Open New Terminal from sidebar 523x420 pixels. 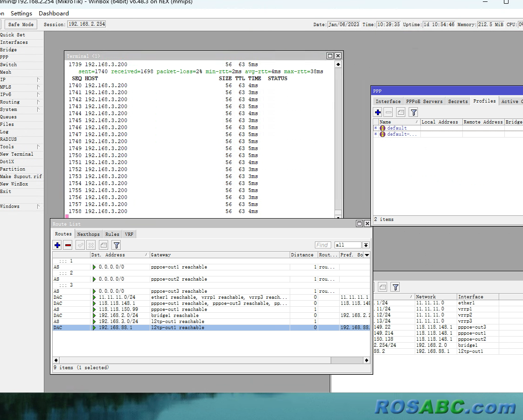coord(17,154)
